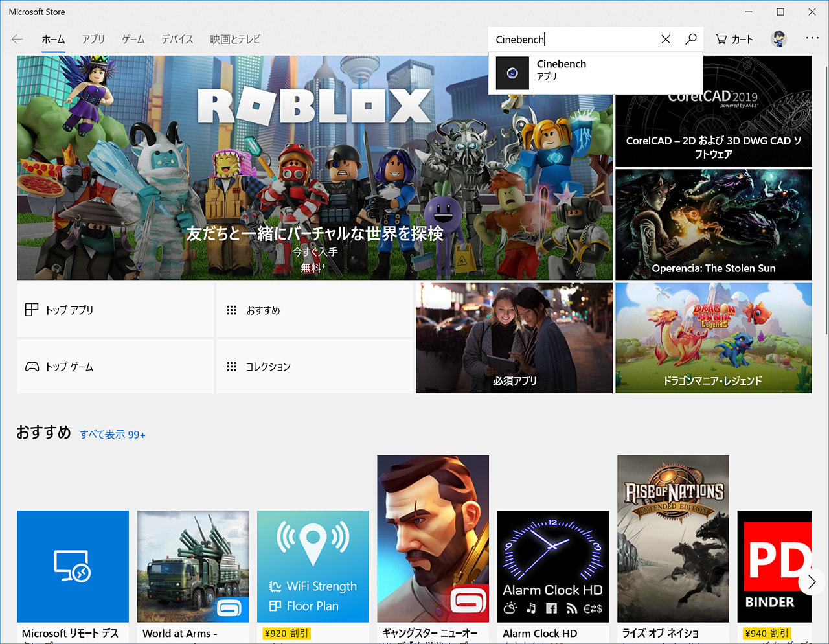Go back using the back arrow
The image size is (829, 644).
pyautogui.click(x=17, y=40)
